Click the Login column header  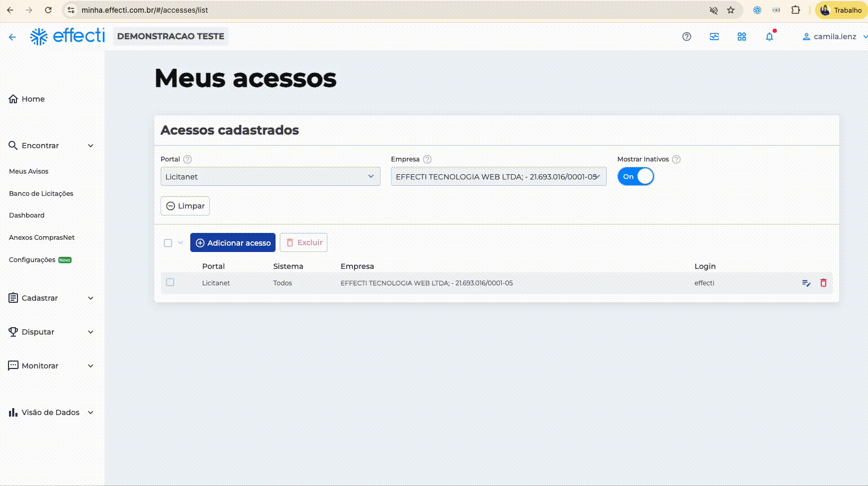click(705, 266)
